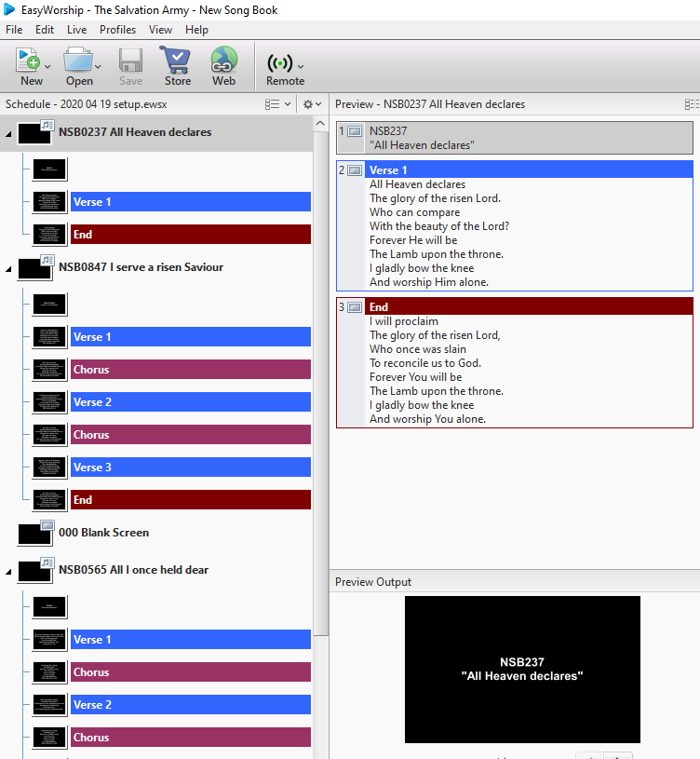
Task: Select Verse 2 under NSB0847
Action: coord(191,402)
